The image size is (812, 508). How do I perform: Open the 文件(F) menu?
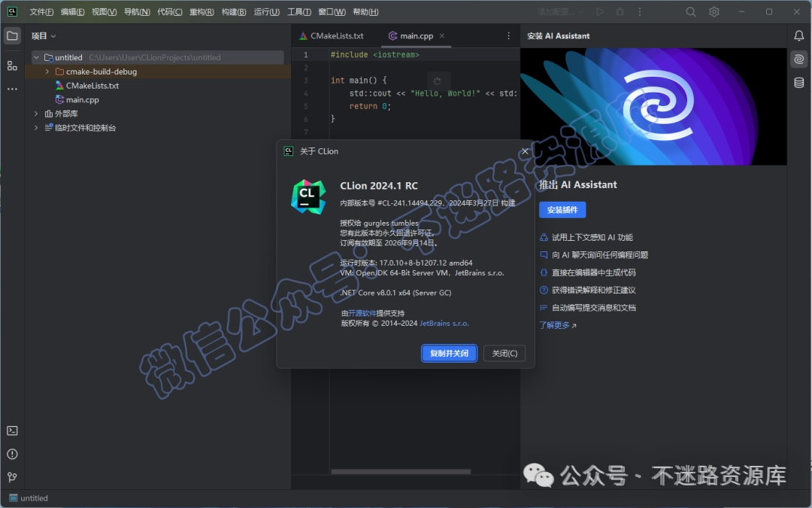41,12
